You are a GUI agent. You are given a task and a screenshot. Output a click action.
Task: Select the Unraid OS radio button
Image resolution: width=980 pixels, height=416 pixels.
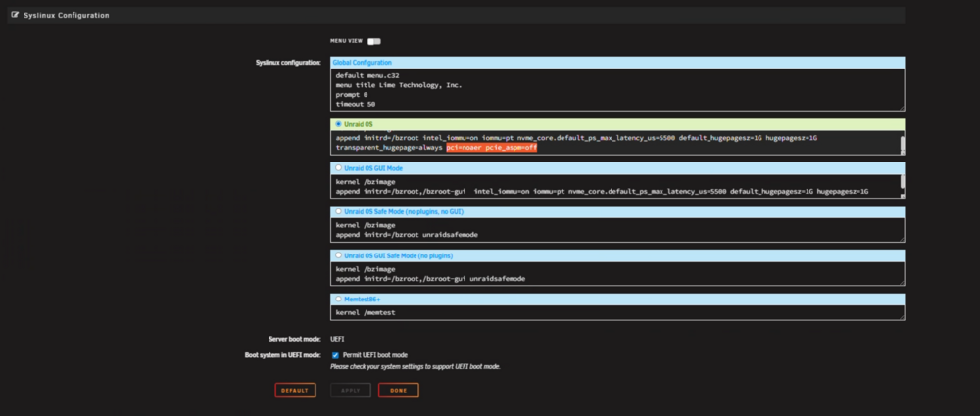point(339,124)
